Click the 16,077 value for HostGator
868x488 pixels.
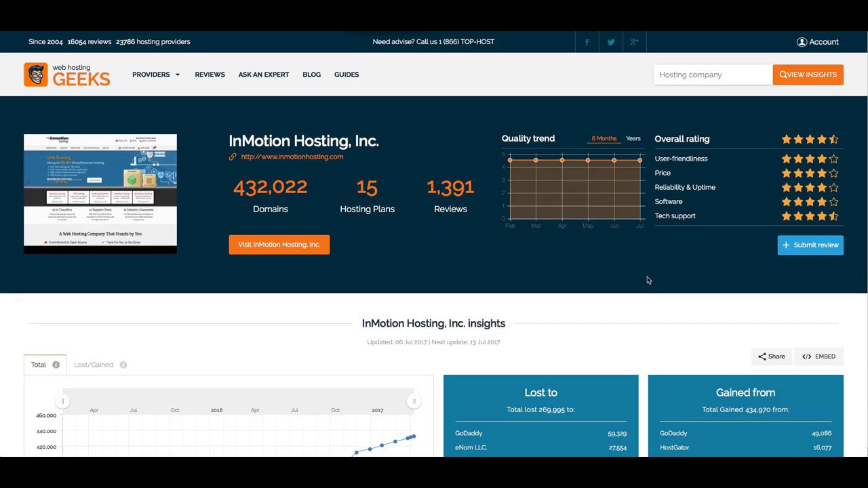click(x=822, y=447)
